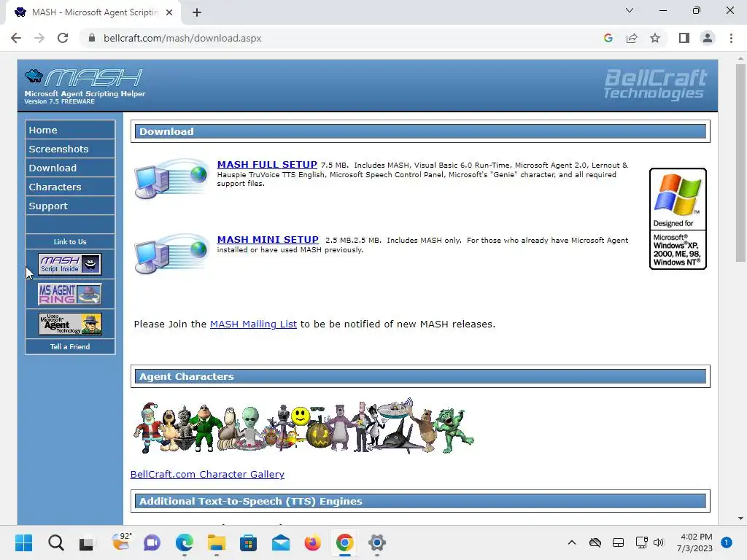Open Microsoft Store from the taskbar
Image resolution: width=747 pixels, height=560 pixels.
[x=248, y=542]
